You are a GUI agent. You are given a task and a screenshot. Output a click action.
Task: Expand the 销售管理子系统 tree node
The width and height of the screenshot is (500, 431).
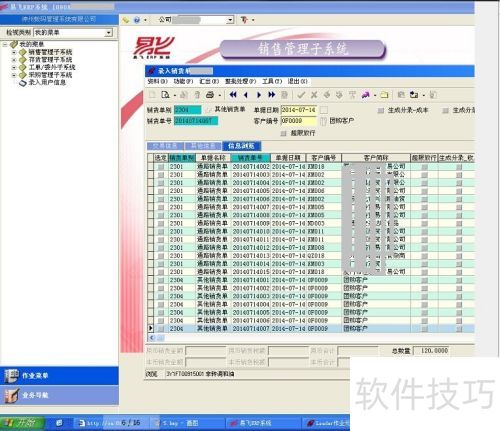pos(14,52)
